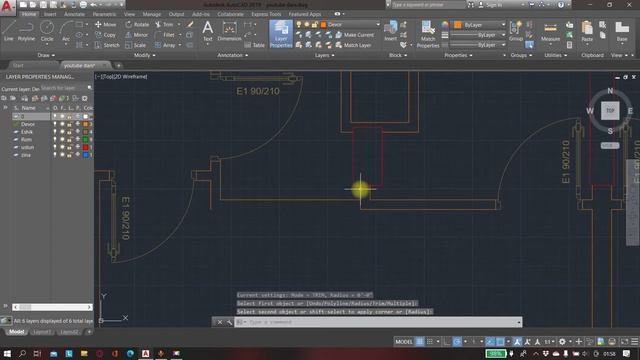Click the Insert block icon
640x360 pixels.
click(391, 31)
